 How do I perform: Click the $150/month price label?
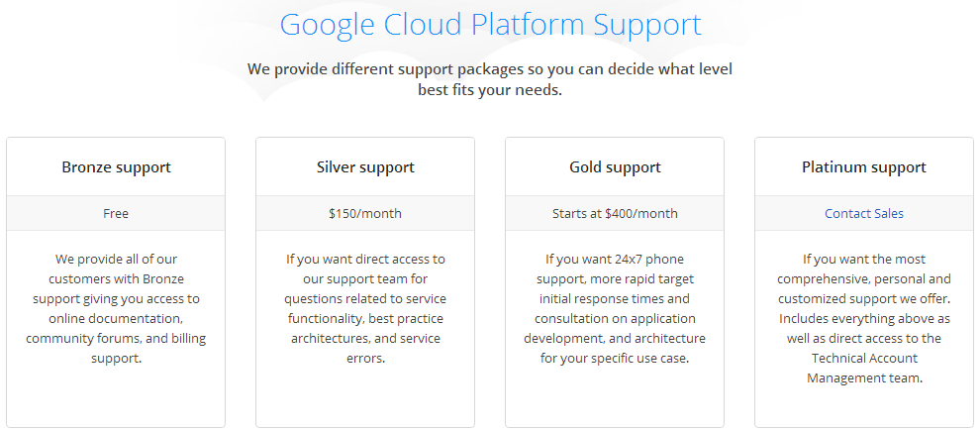365,213
